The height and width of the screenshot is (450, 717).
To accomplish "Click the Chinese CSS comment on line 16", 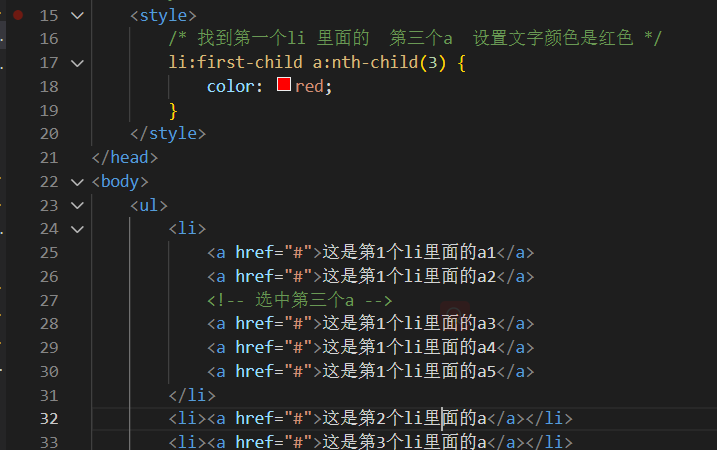I will (x=415, y=38).
